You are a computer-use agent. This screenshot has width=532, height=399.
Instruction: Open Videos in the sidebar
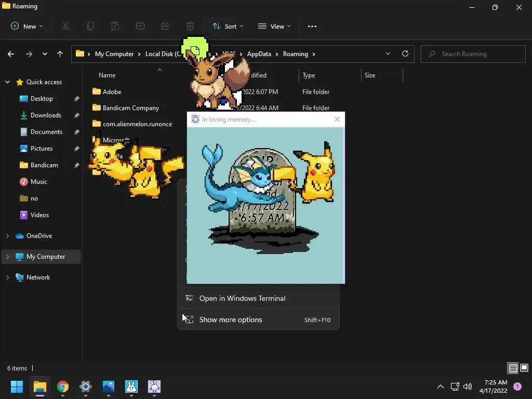[39, 215]
